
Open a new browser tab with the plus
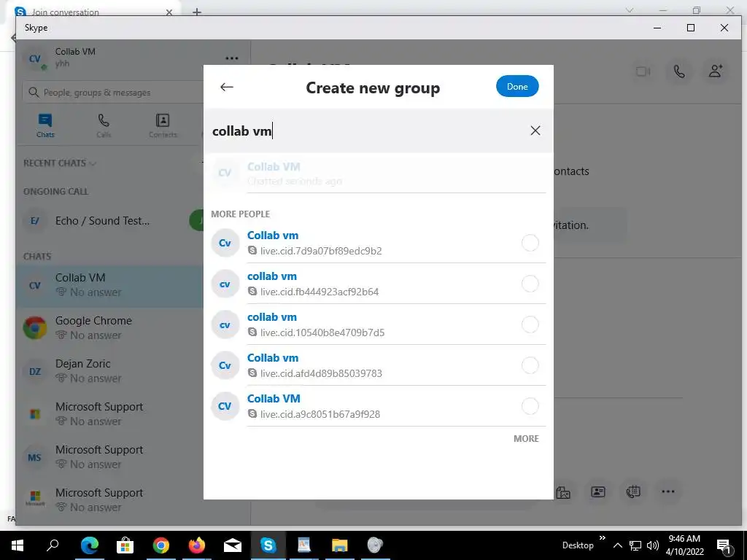[197, 12]
